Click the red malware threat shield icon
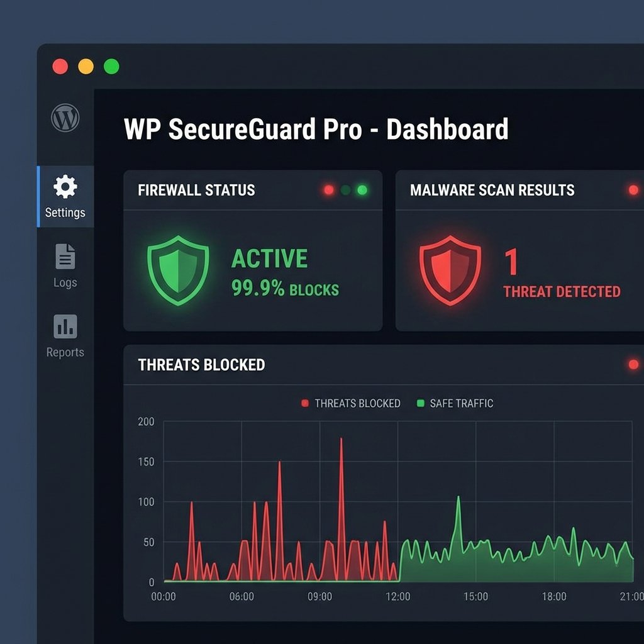The height and width of the screenshot is (644, 644). coord(450,270)
